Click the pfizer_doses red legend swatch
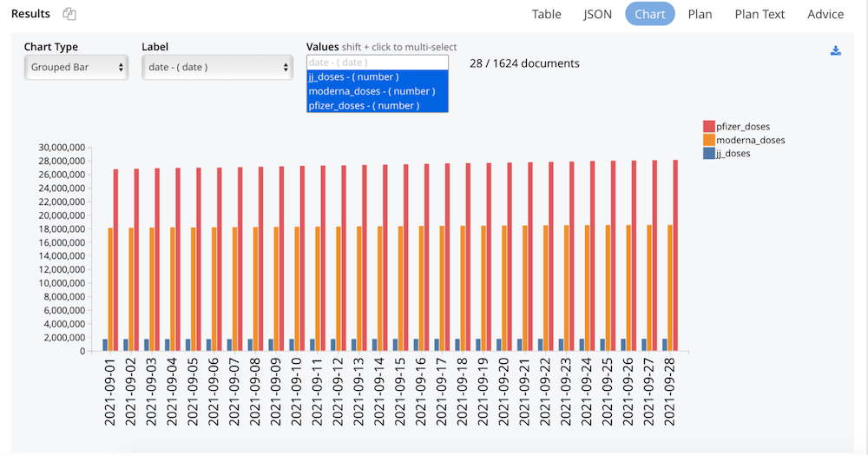The width and height of the screenshot is (868, 456). (709, 126)
